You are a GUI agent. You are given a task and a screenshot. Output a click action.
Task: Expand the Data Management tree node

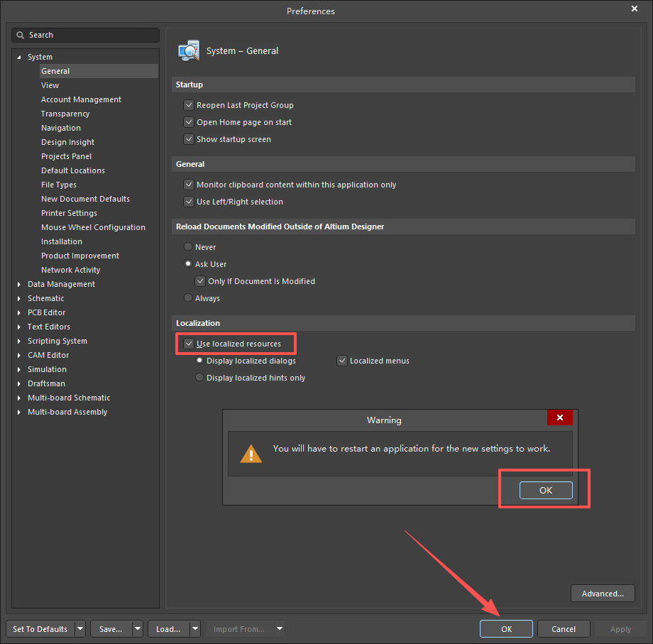point(19,284)
